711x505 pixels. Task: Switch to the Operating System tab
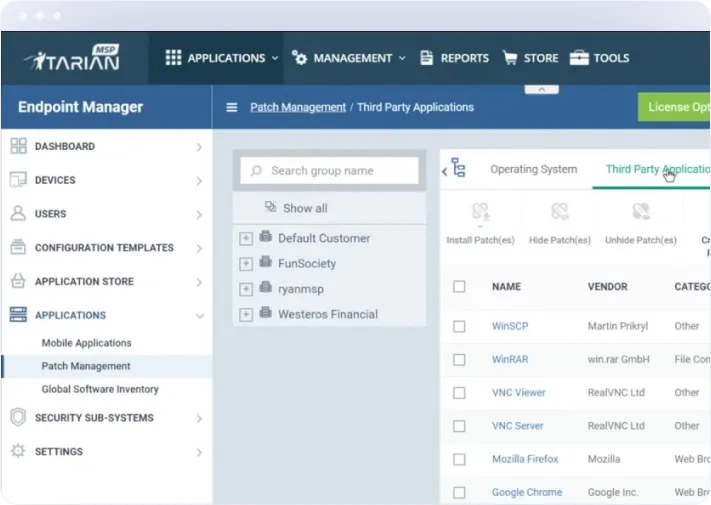click(534, 169)
